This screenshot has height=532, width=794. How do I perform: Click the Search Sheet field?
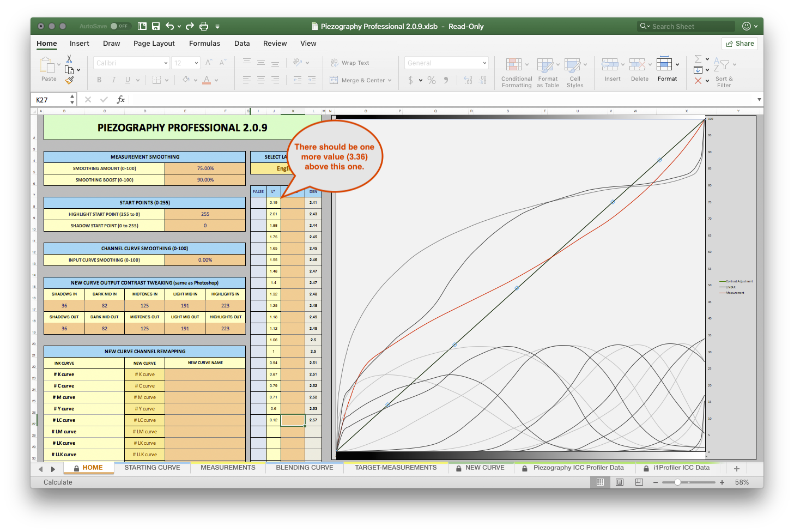coord(687,26)
